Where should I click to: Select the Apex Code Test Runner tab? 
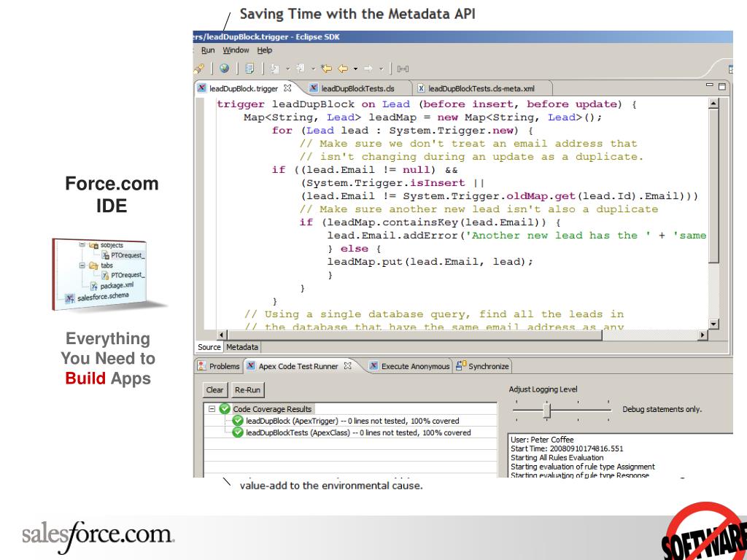[298, 366]
